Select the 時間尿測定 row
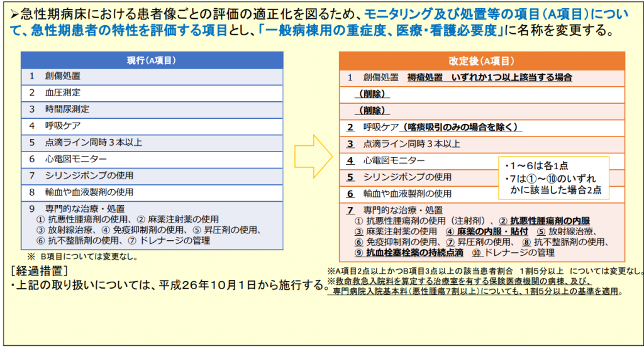Image resolution: width=644 pixels, height=349 pixels. pos(152,109)
